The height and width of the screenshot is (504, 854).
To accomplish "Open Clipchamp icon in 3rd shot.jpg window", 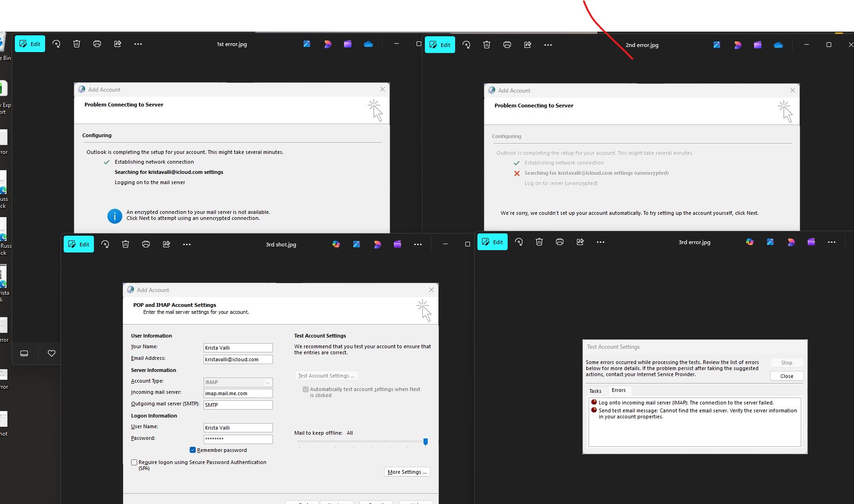I will tap(397, 244).
